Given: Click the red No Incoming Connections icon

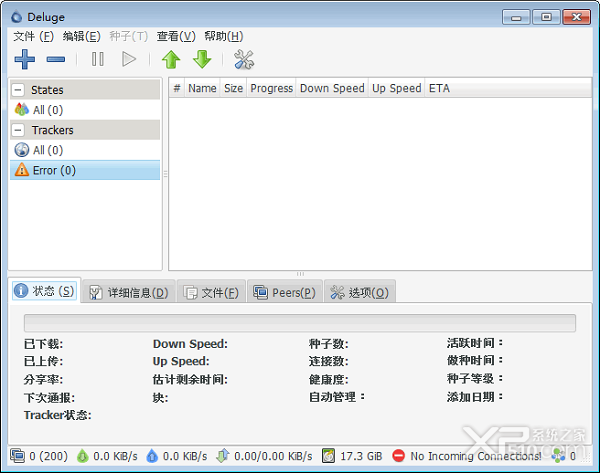Looking at the screenshot, I should (398, 456).
